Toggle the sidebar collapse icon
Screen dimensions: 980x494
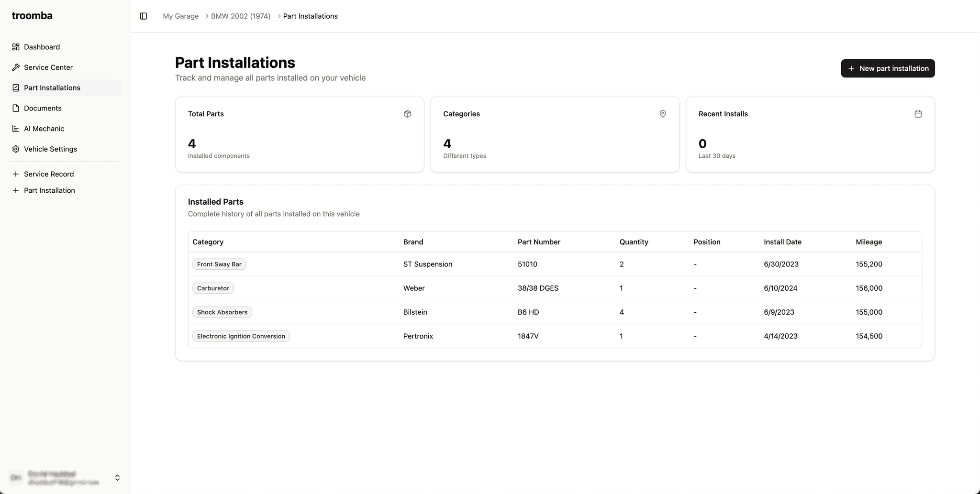coord(144,16)
